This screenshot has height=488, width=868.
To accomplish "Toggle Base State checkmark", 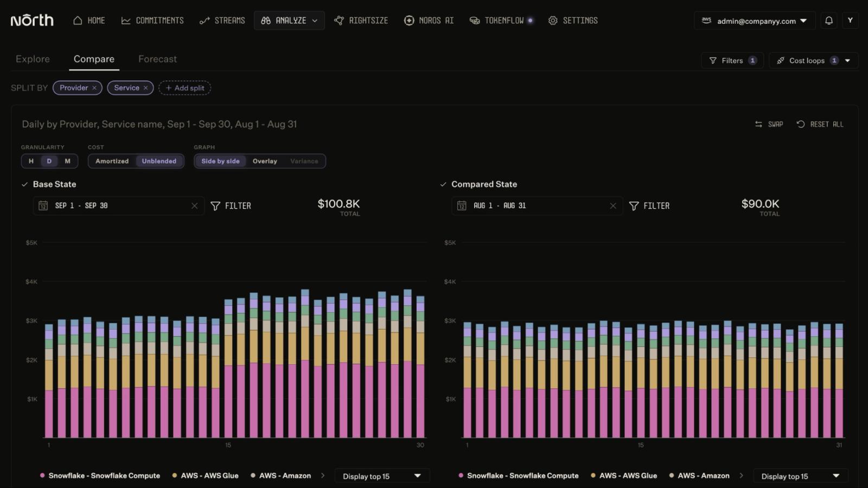I will coord(24,184).
